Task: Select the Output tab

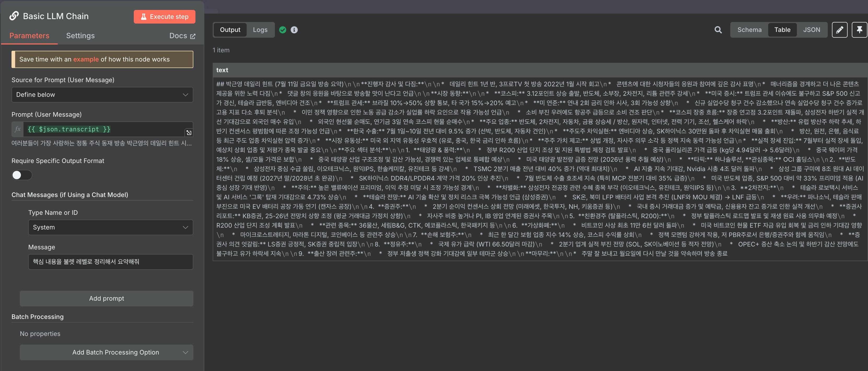Action: coord(230,30)
